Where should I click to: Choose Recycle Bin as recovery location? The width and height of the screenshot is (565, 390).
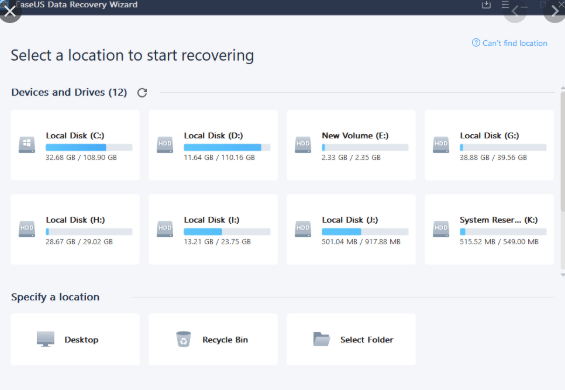pos(213,339)
